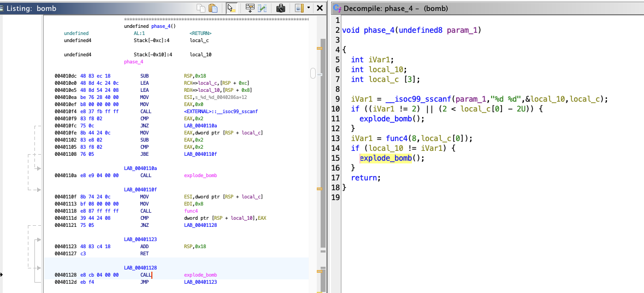Expand dropdown arrow beside margin icon
The width and height of the screenshot is (644, 293).
pyautogui.click(x=309, y=8)
